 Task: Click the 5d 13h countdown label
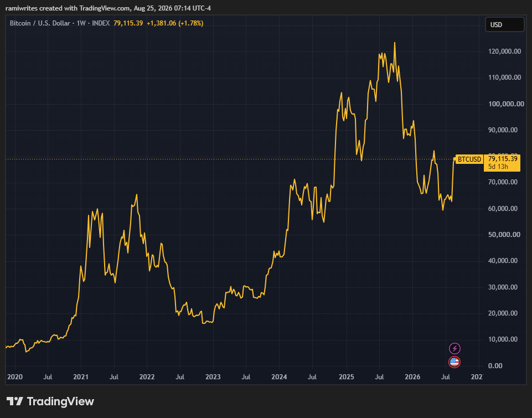coord(498,167)
